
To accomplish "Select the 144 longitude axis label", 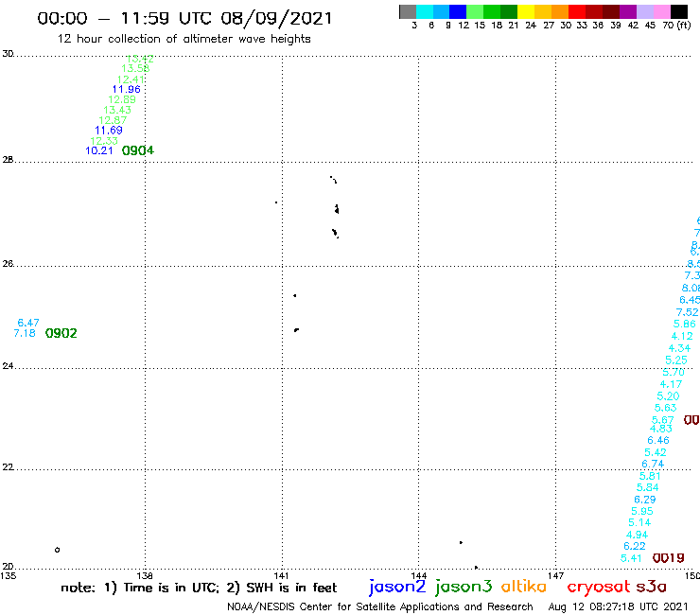I will [x=418, y=575].
